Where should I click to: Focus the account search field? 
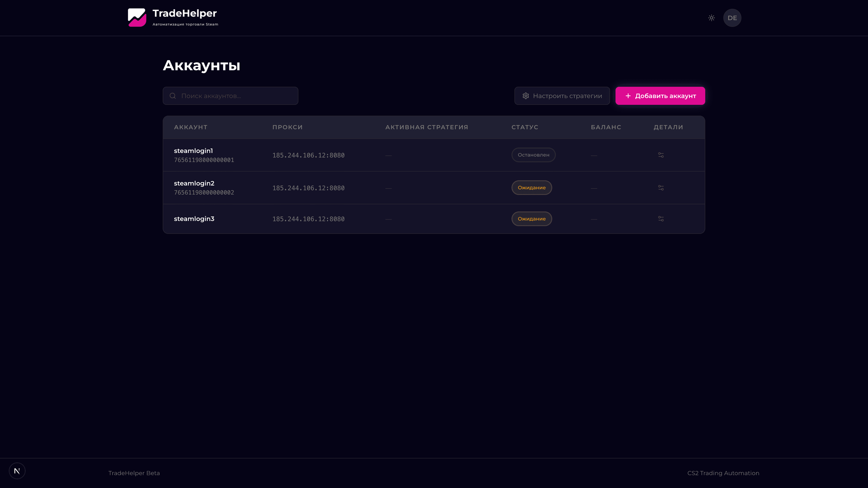[231, 96]
